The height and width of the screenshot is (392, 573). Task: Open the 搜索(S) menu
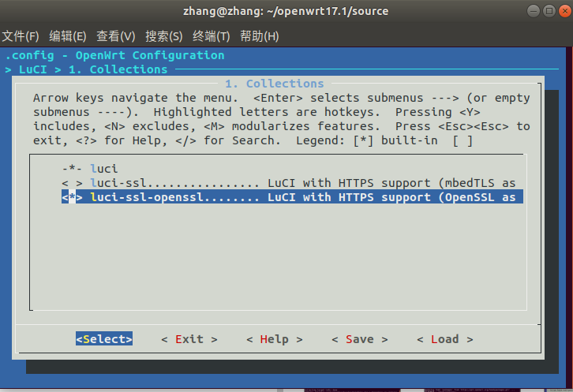164,36
